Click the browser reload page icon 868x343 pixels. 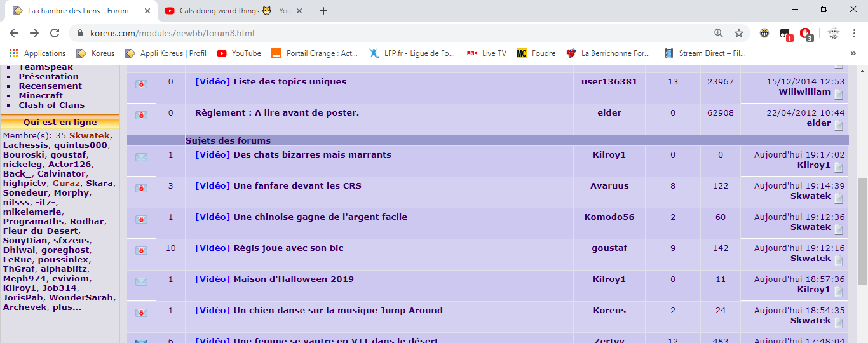click(x=55, y=33)
